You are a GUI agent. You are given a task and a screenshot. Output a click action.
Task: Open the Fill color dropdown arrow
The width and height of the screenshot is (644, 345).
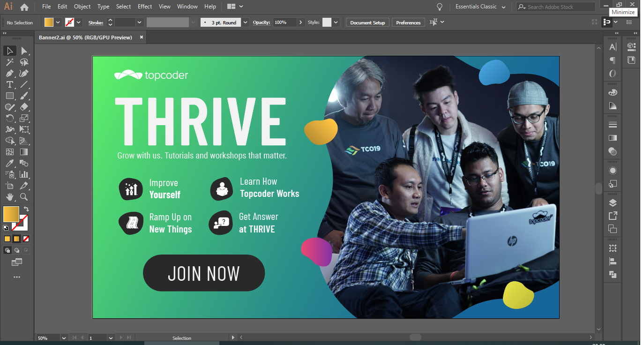58,22
